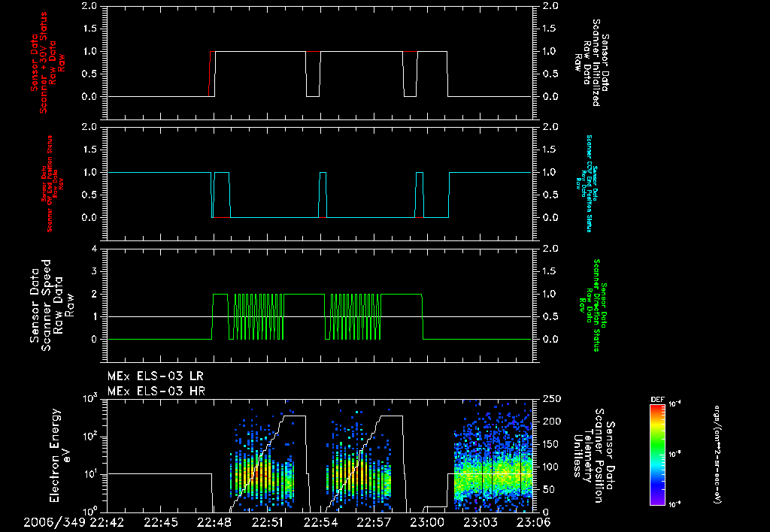This screenshot has height=532, width=770.
Task: Click the 250 tick on the Scanner Position axis
Action: pos(553,399)
